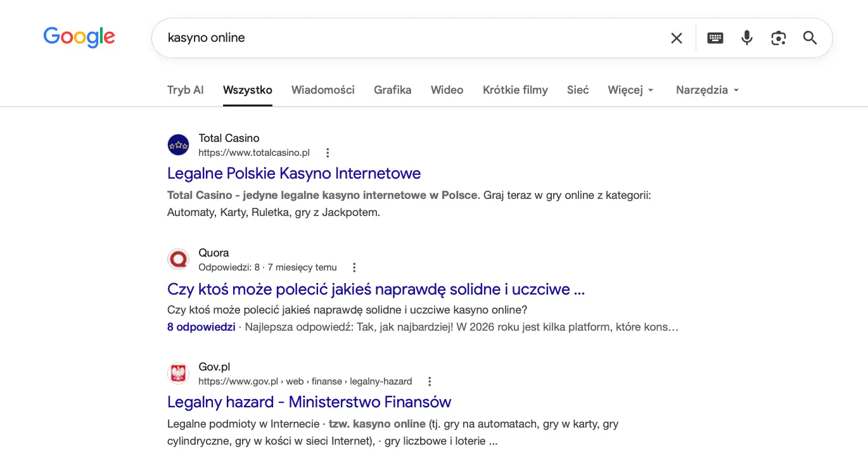The width and height of the screenshot is (868, 458).
Task: Open three-dot menu for Total Casino result
Action: (328, 153)
